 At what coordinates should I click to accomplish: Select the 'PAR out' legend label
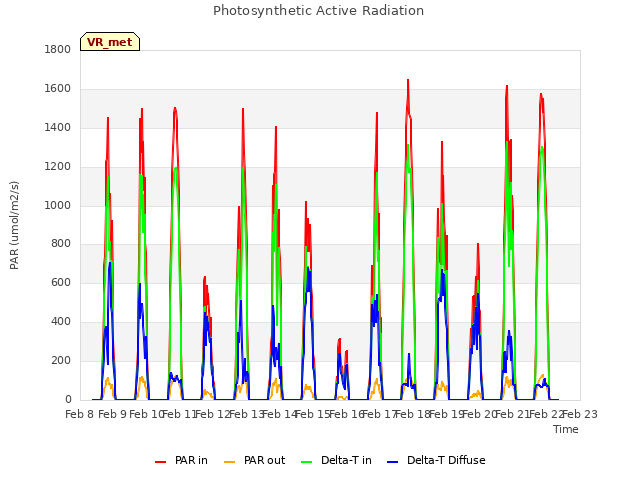click(264, 460)
